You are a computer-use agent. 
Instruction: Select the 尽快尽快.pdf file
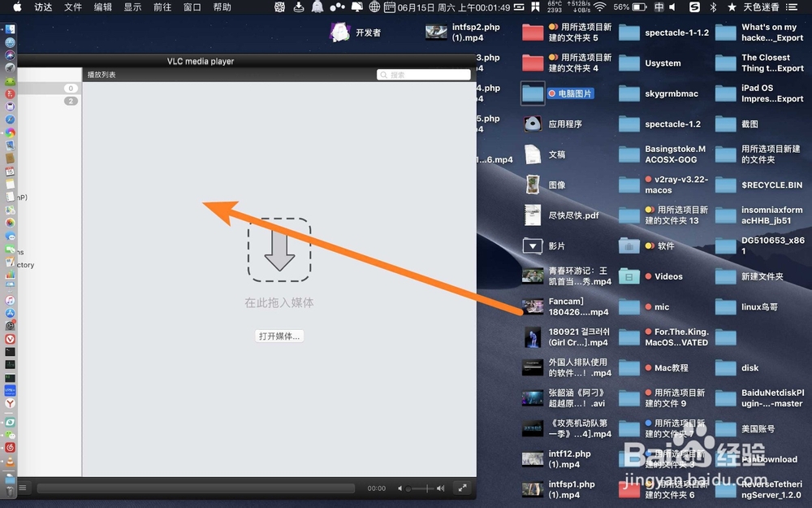tap(560, 215)
